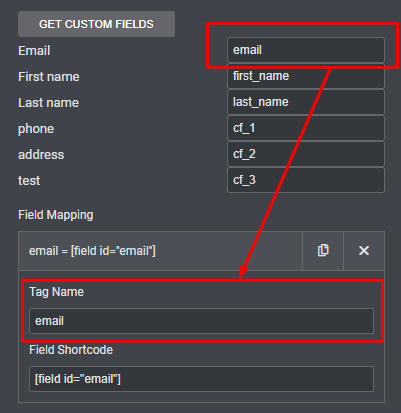Screen dimensions: 401x413
Task: Click into the Field Shortcode input
Action: coord(201,379)
